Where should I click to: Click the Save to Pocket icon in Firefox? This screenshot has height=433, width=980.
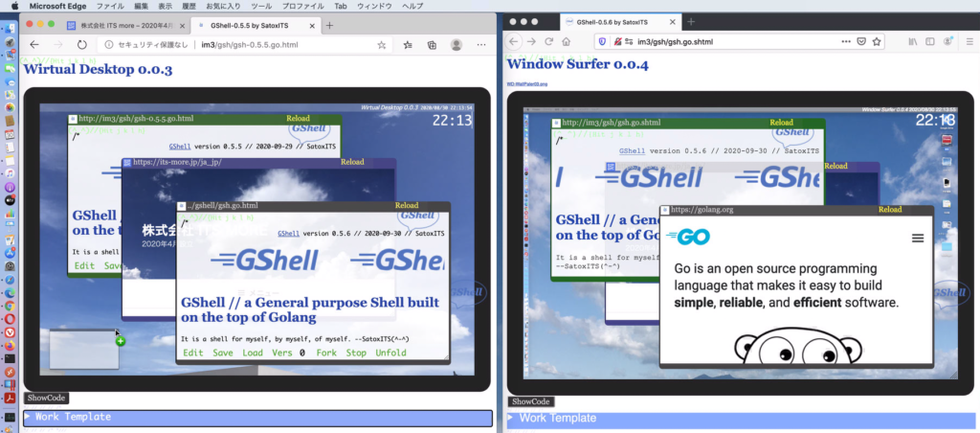click(x=860, y=41)
